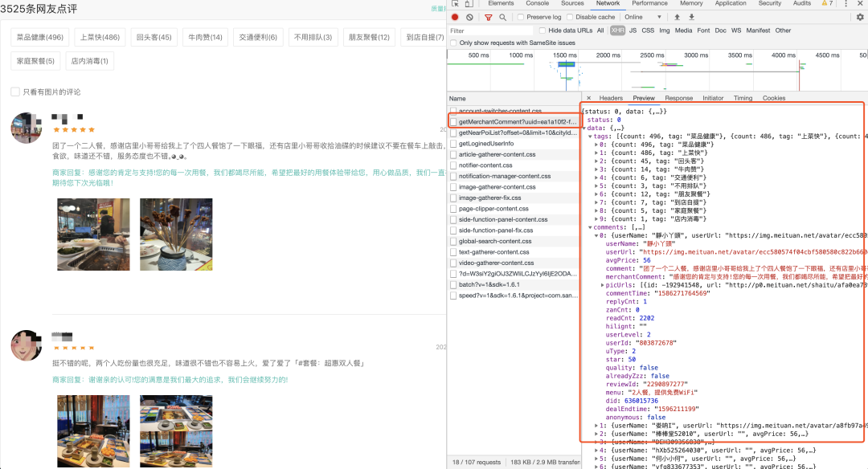Collapse the comments node in preview
868x469 pixels.
pos(590,227)
